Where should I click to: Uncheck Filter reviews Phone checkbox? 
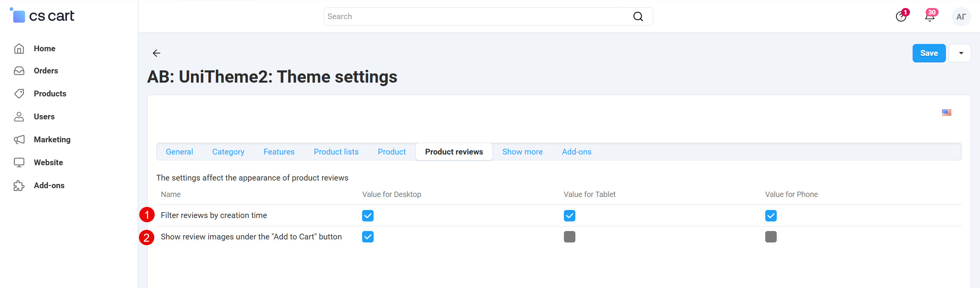771,216
